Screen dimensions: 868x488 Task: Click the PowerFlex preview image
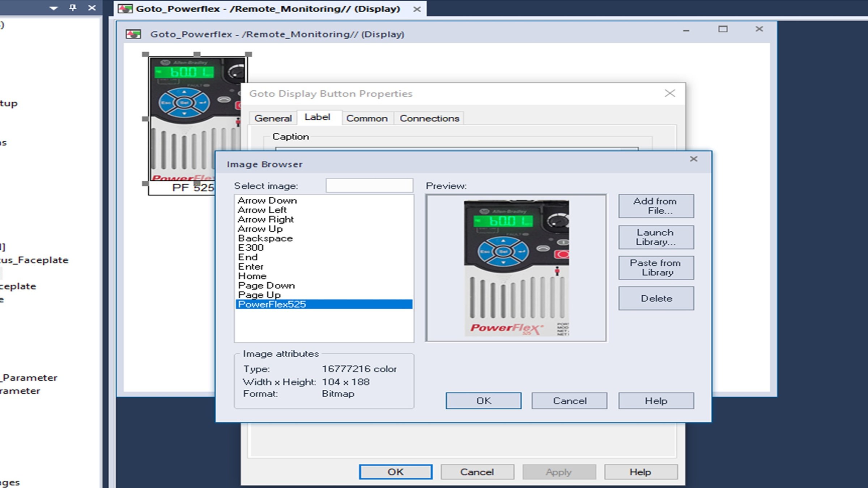pyautogui.click(x=516, y=268)
